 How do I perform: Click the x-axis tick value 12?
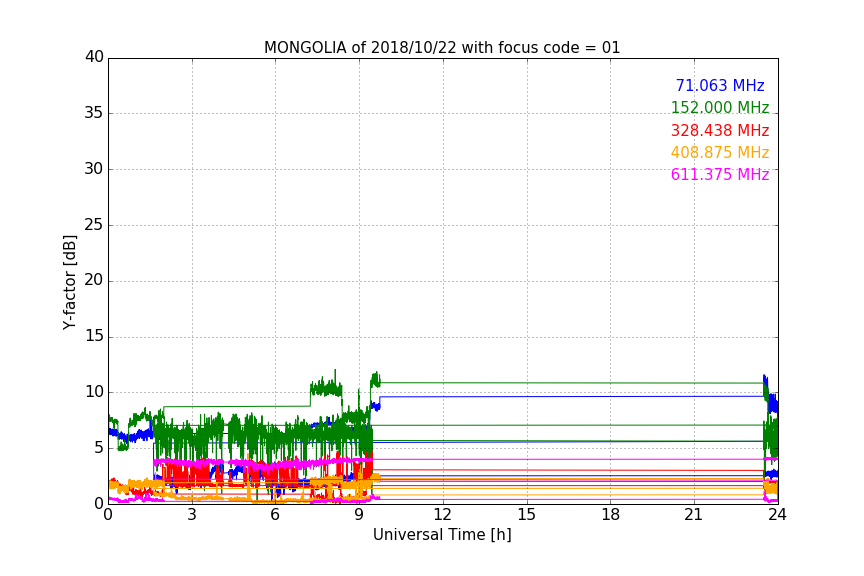[442, 515]
